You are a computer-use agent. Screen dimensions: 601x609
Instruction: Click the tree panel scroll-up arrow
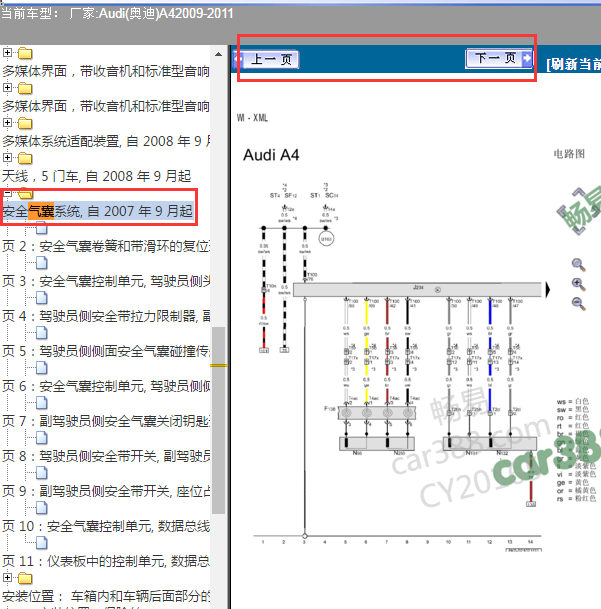218,54
